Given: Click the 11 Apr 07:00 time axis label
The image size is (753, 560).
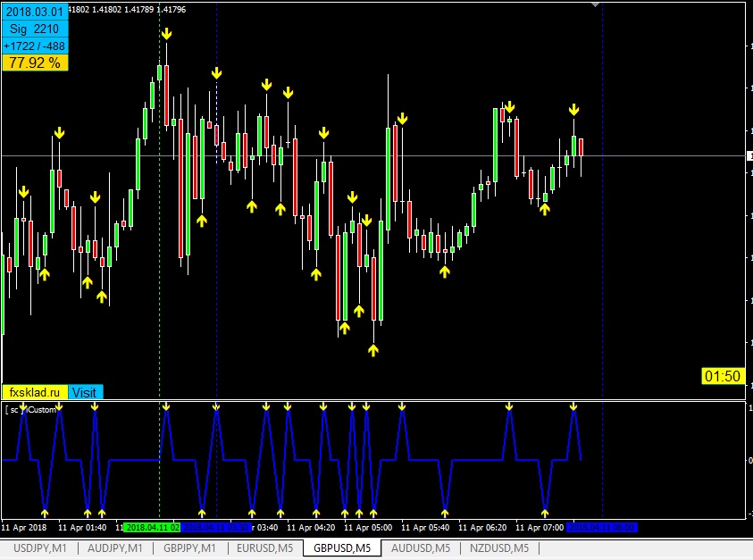Looking at the screenshot, I should (540, 527).
